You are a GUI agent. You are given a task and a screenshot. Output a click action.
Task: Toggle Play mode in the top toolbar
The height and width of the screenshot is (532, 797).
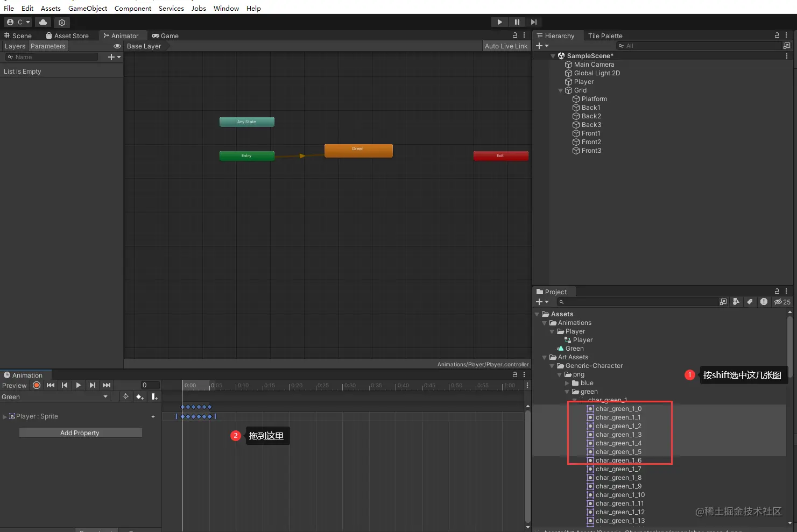coord(500,22)
